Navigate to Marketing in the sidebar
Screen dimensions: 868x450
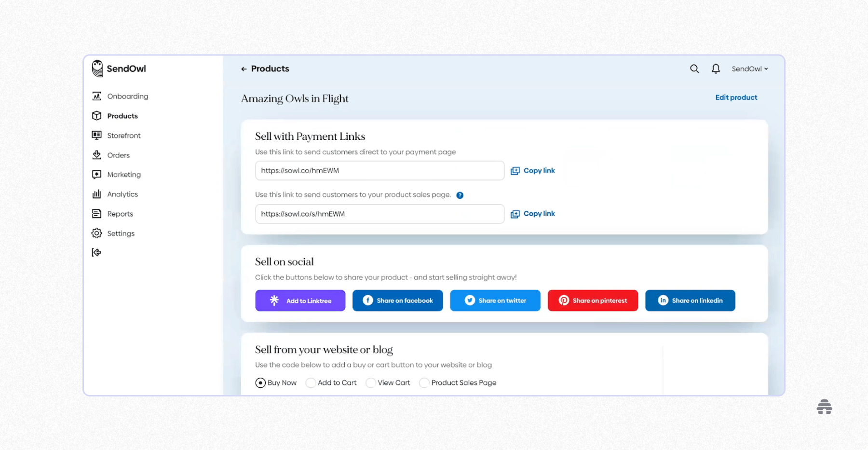[x=124, y=174]
